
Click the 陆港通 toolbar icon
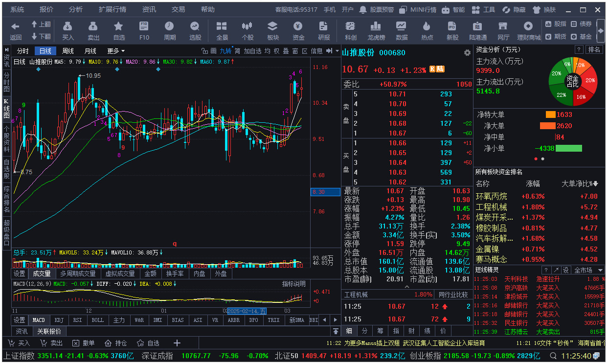coord(477,29)
